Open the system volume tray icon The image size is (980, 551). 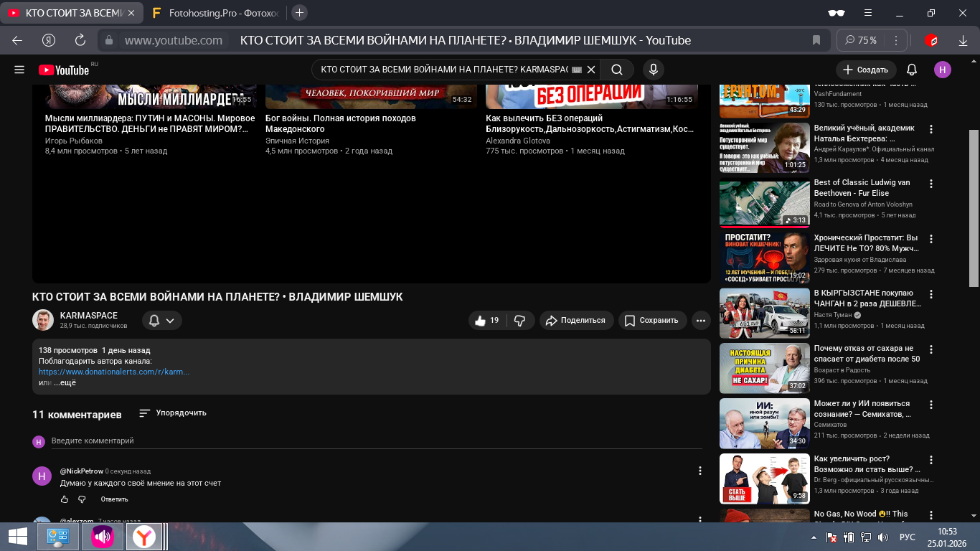pyautogui.click(x=882, y=537)
